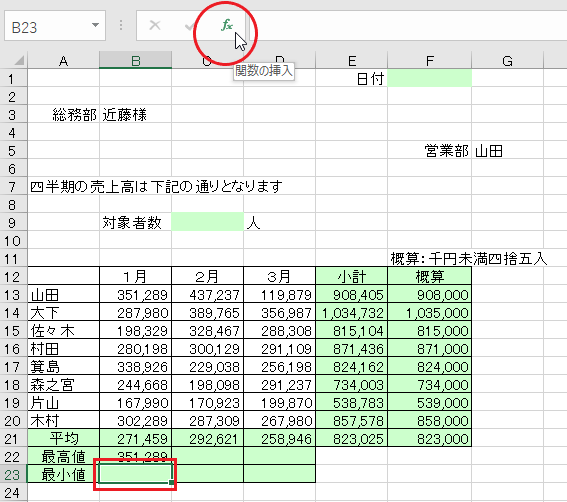
Task: Click the 大下 name cell
Action: (63, 312)
